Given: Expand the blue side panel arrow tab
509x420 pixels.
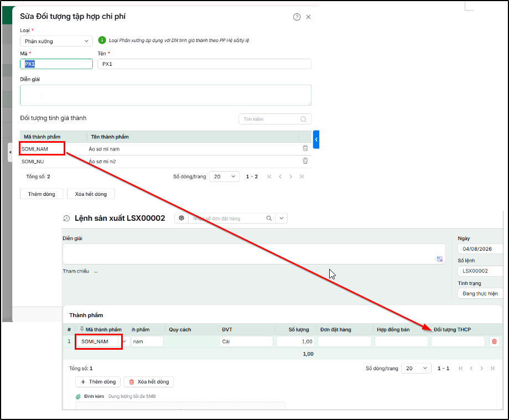Looking at the screenshot, I should click(x=316, y=139).
